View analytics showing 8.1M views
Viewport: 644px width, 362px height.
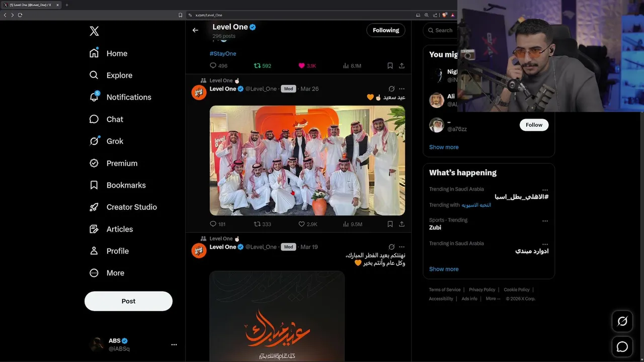pos(352,66)
